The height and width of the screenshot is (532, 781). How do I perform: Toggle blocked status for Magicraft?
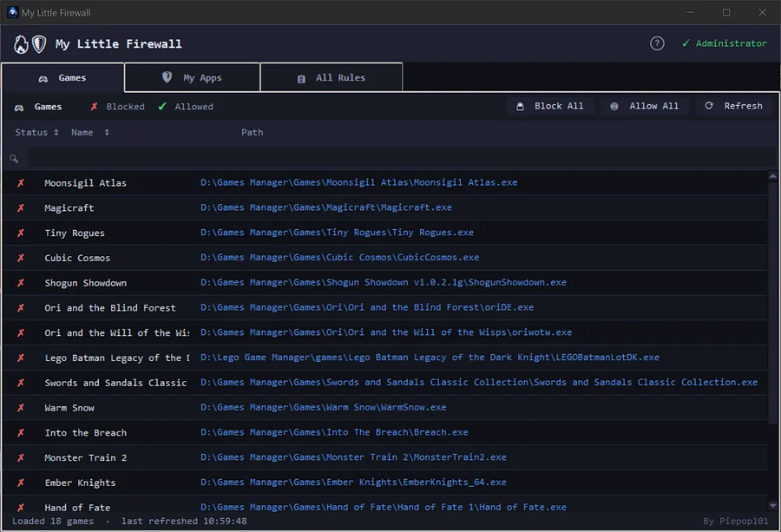pos(21,207)
